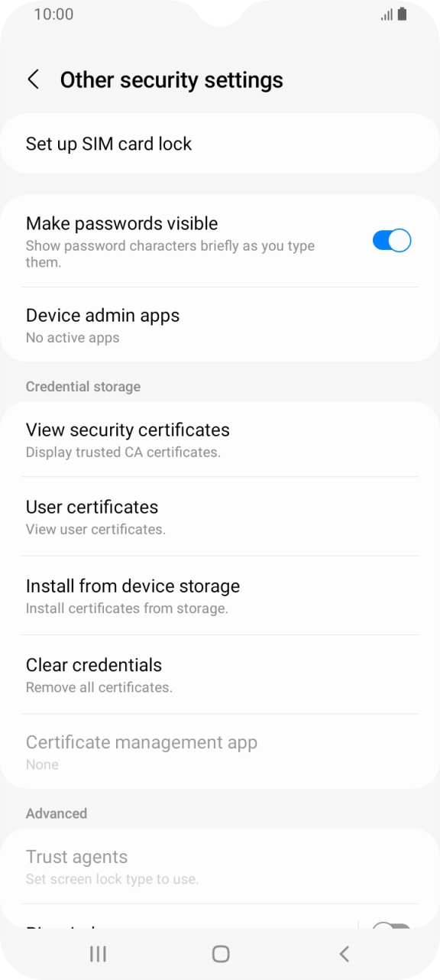Navigate back using the top-left arrow icon

pos(34,79)
